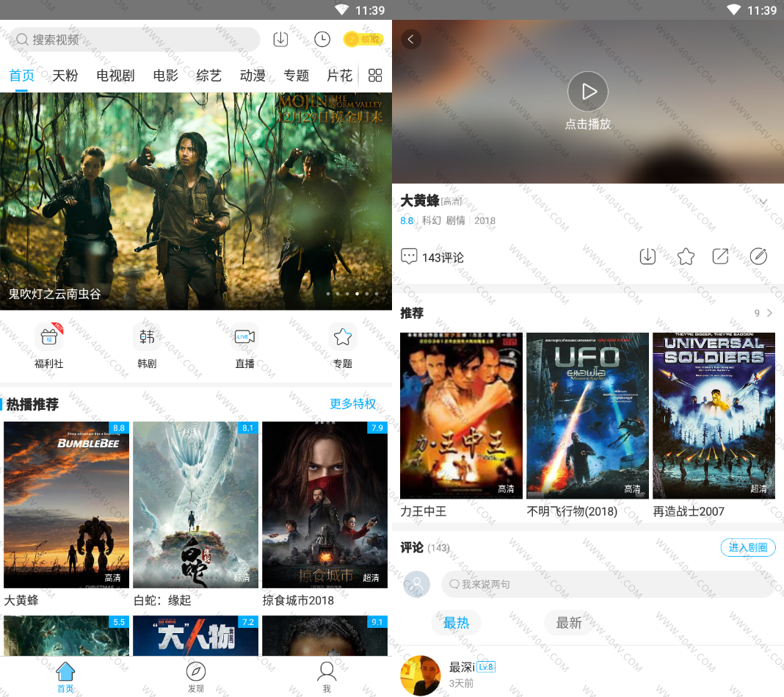Viewport: 784px width, 697px height.
Task: Switch comments to 最热 sorting
Action: (456, 623)
